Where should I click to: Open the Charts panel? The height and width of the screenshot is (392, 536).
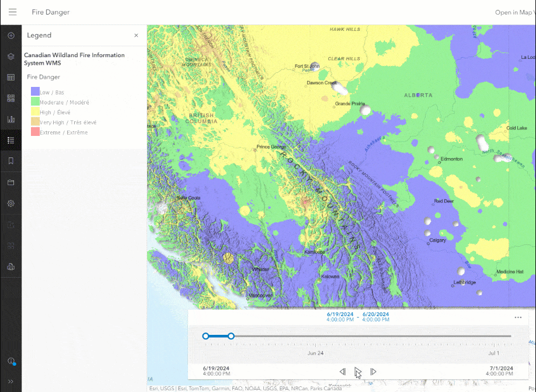coord(11,118)
